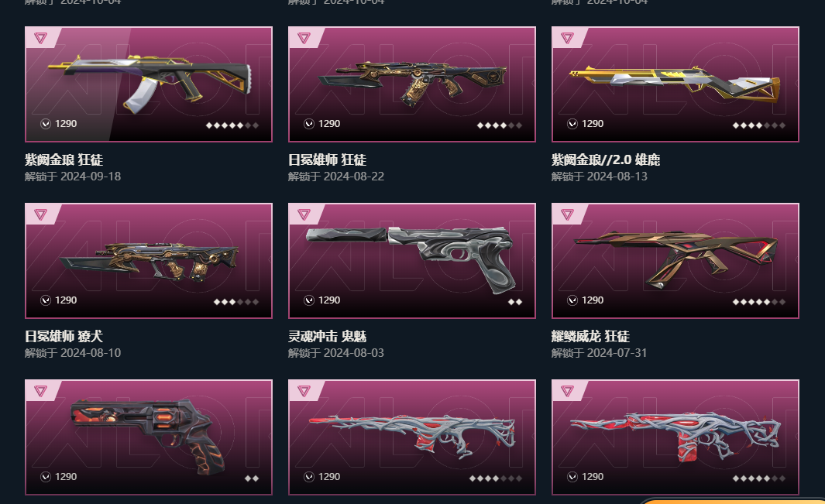Click the VP coin icon on 灵魂冲击 鬼魅 card
Viewport: 825px width, 504px height.
(309, 300)
